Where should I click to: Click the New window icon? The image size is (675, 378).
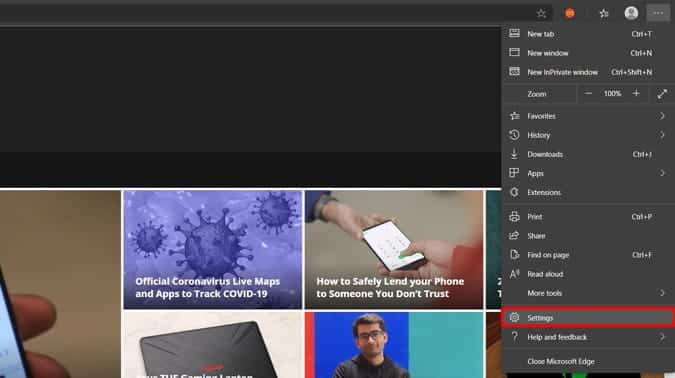[x=514, y=53]
